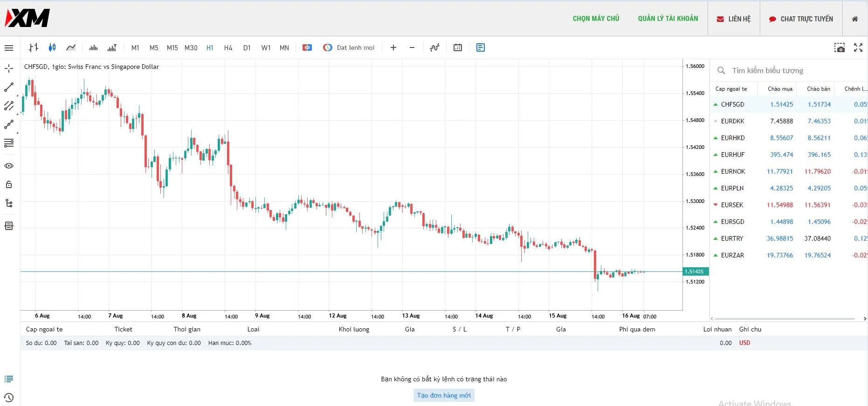
Task: Click the printer-shaped sidebar tool icon
Action: (9, 226)
